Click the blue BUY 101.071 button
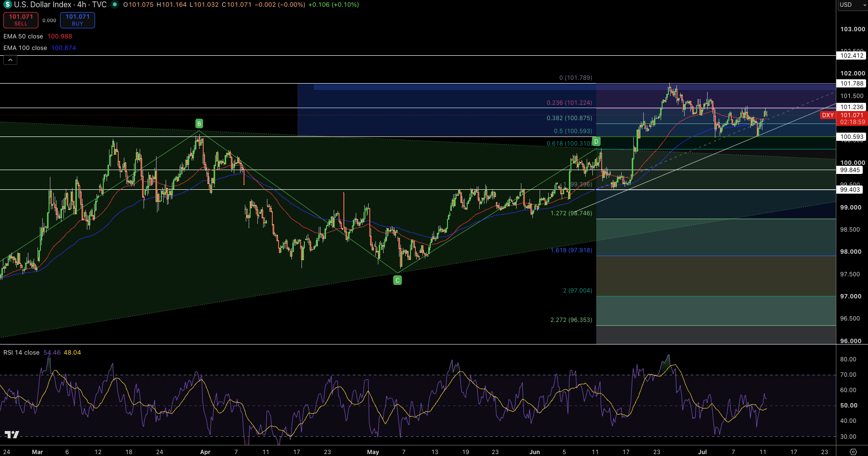This screenshot has width=868, height=456. tap(77, 20)
